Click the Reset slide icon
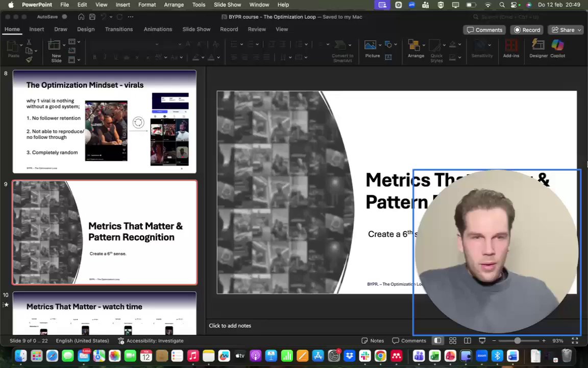Image resolution: width=588 pixels, height=368 pixels. [72, 50]
